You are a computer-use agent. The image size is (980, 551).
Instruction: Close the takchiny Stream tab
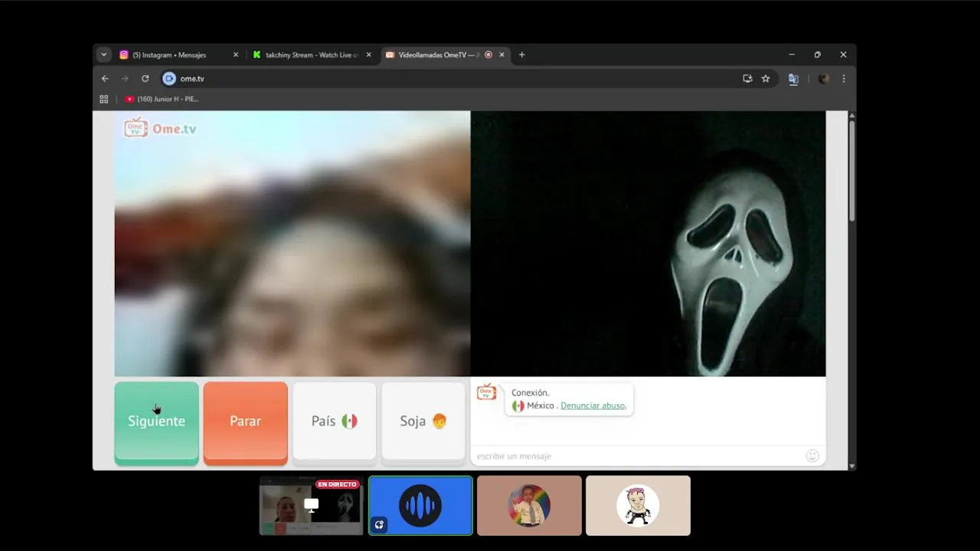368,55
